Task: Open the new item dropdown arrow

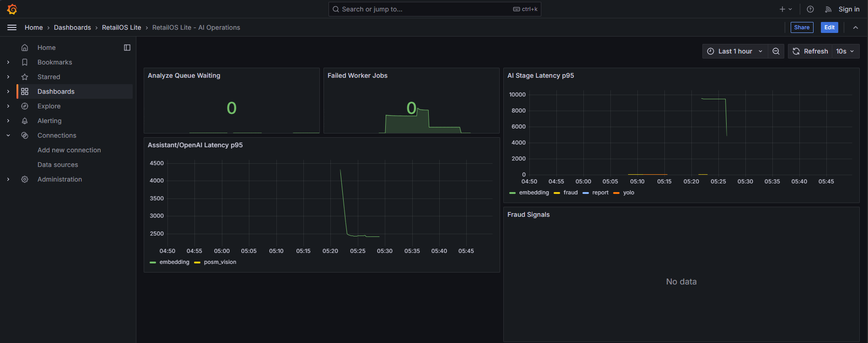Action: 790,9
